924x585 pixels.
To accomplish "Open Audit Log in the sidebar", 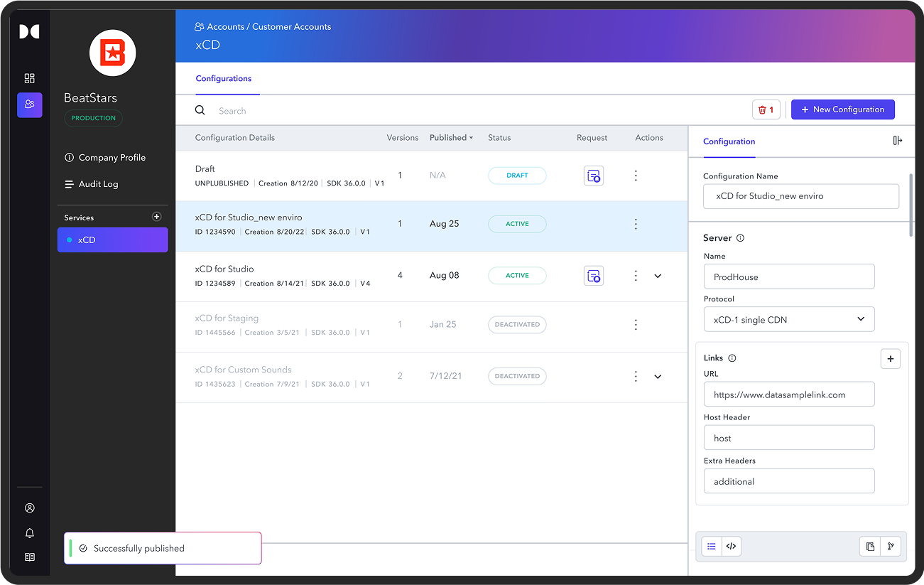I will coord(98,184).
